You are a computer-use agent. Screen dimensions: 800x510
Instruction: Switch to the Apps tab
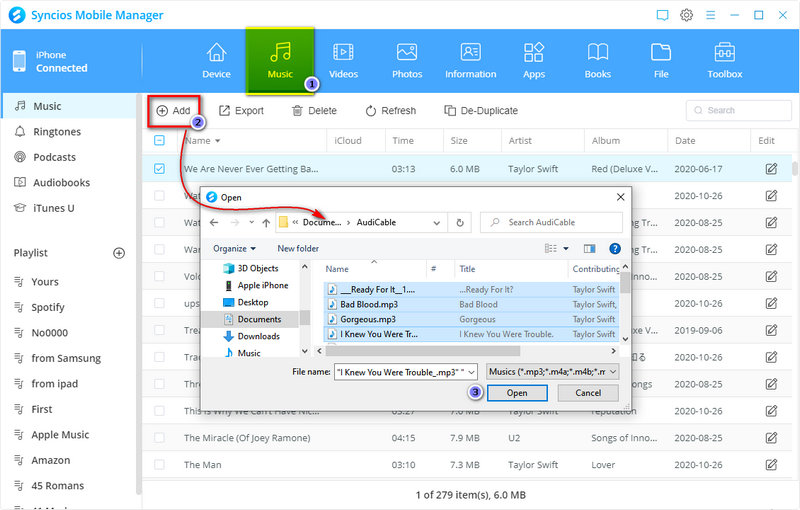(534, 60)
